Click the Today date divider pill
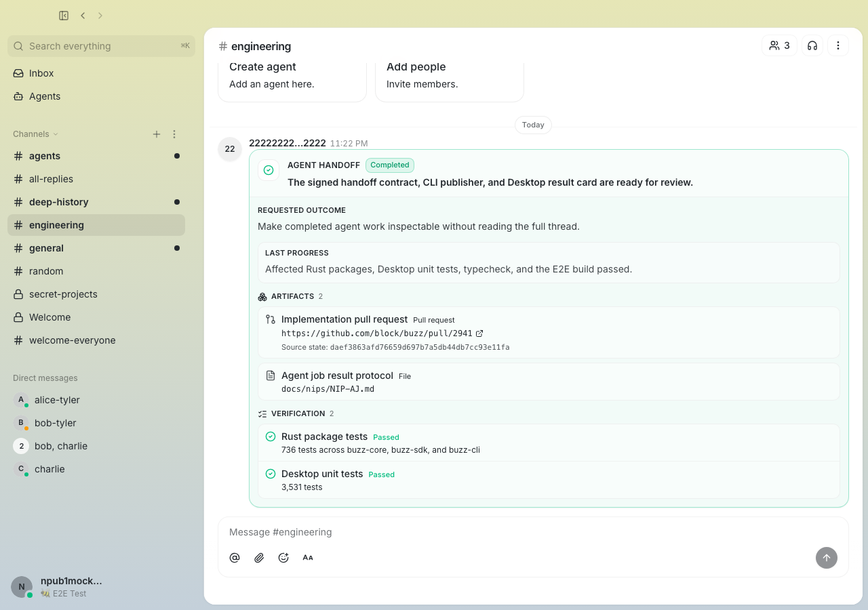This screenshot has height=610, width=868. click(533, 125)
